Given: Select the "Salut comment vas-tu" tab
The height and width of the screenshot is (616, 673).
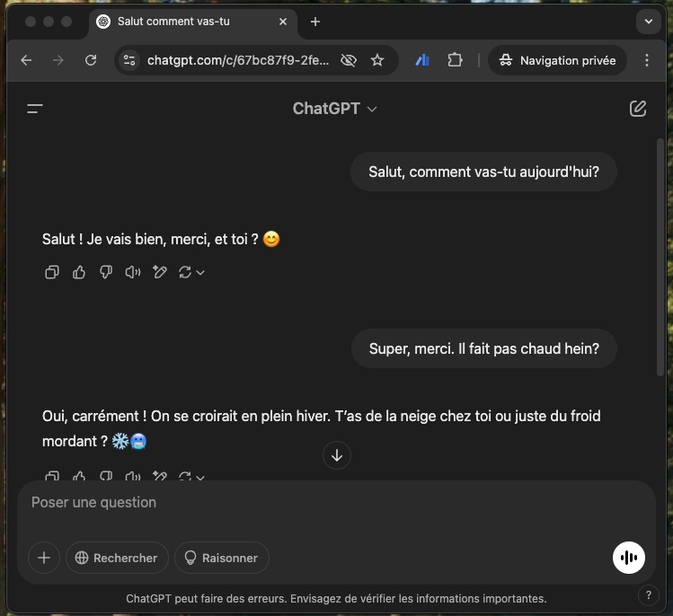Looking at the screenshot, I should click(x=192, y=22).
